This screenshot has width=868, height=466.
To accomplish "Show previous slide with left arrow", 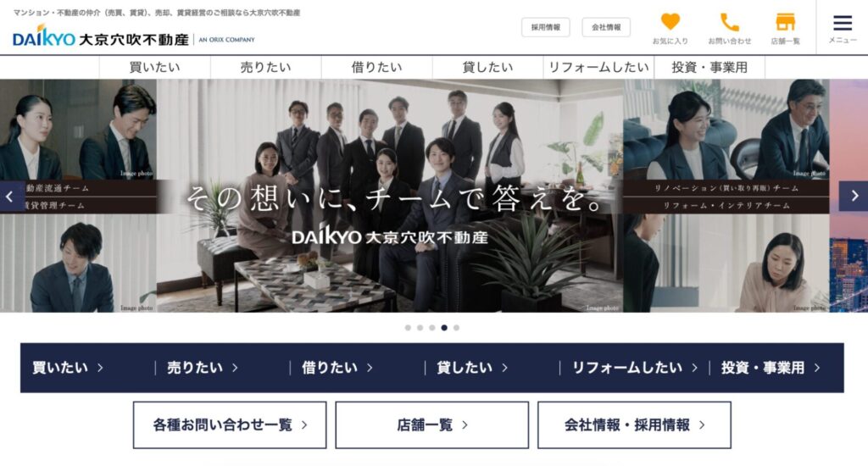I will (x=10, y=196).
